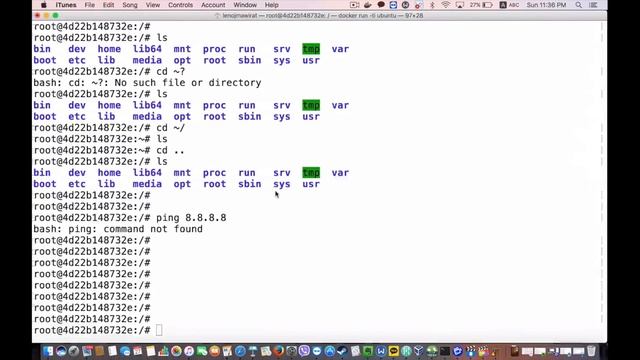Click the screen recording menu bar icon
Screen dimensions: 640x360
pyautogui.click(x=354, y=5)
